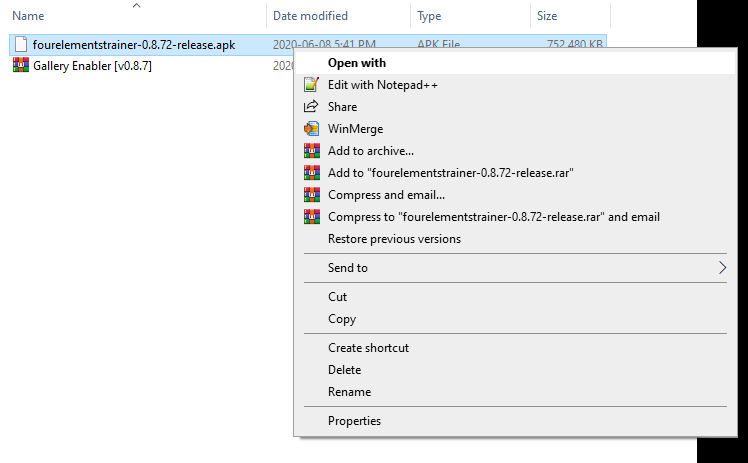Click WinRAR icon beside Add to archive

coord(310,151)
